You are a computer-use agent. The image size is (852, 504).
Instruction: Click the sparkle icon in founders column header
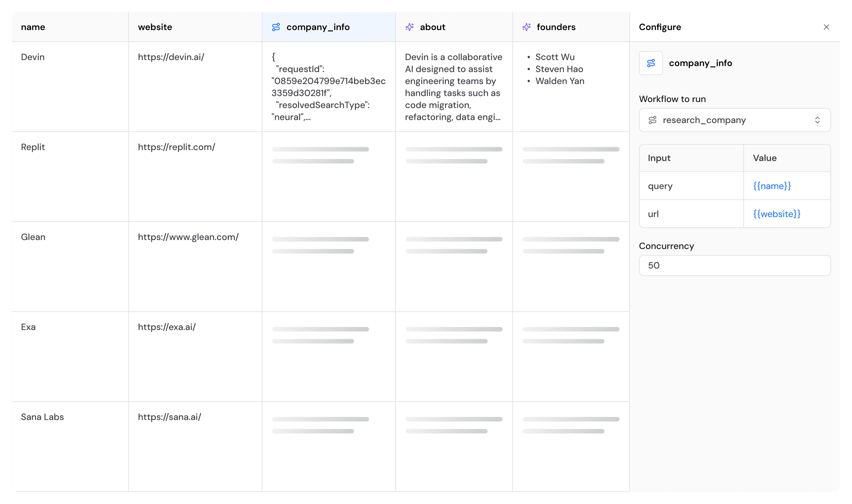point(526,27)
